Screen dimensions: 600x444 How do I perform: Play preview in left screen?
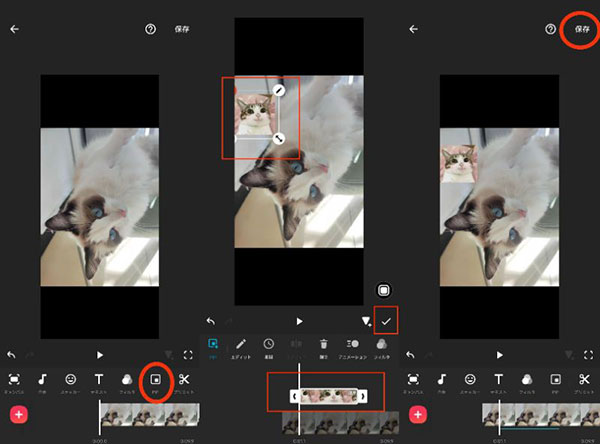(x=99, y=355)
